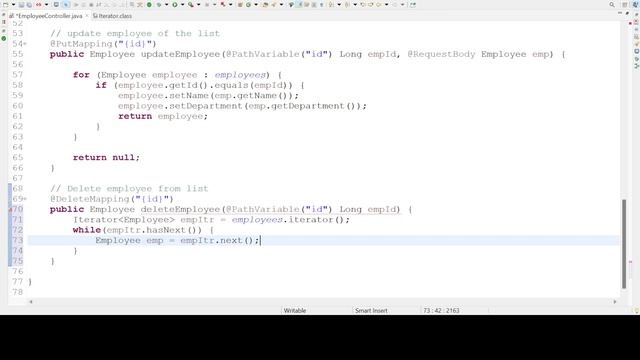
Task: Click the red error square in the overview ruler
Action: click(x=631, y=23)
